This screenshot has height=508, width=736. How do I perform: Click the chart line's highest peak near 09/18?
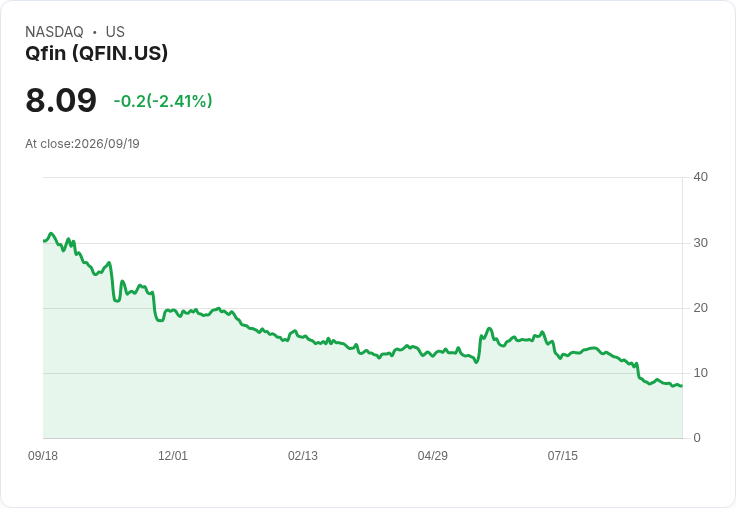(x=51, y=233)
